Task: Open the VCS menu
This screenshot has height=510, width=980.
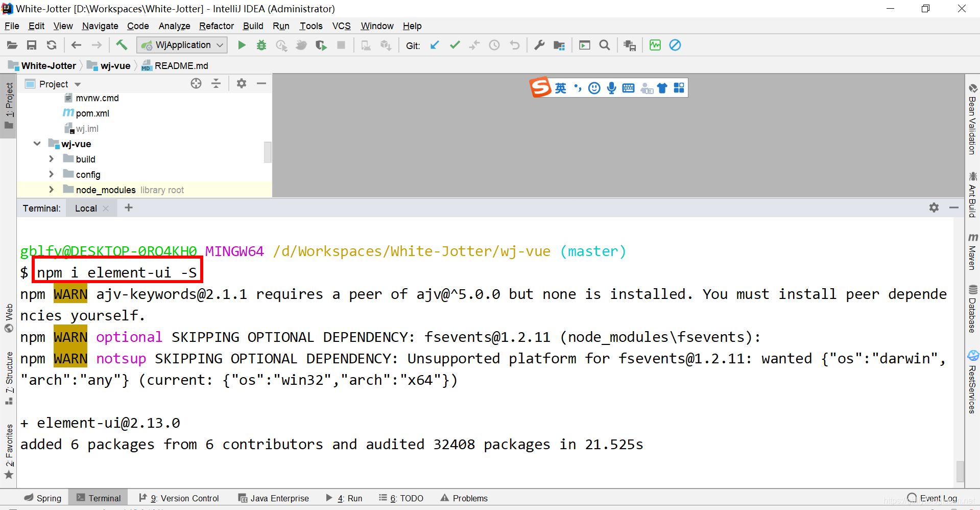Action: (342, 26)
